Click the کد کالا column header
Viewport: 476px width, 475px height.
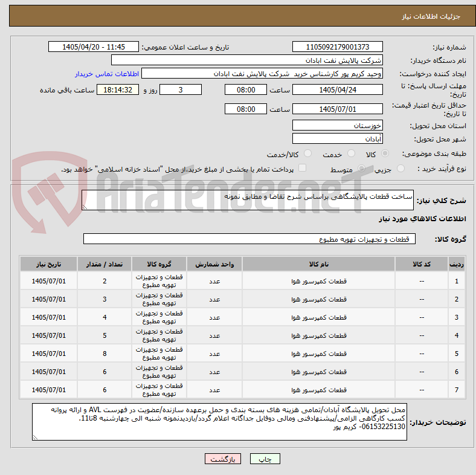[422, 264]
